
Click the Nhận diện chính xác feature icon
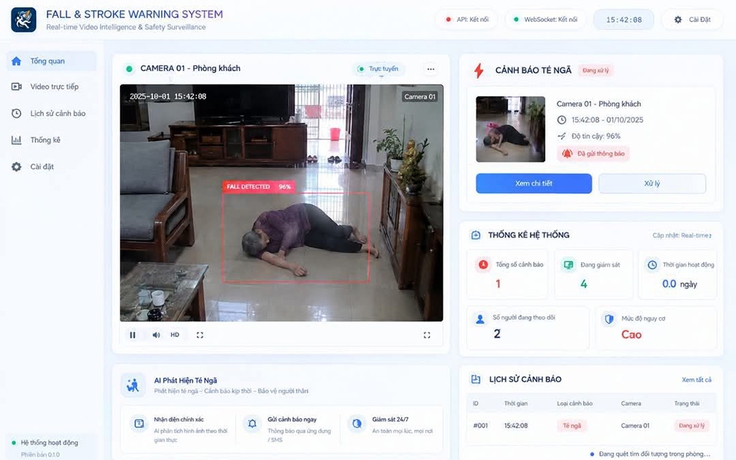(139, 423)
